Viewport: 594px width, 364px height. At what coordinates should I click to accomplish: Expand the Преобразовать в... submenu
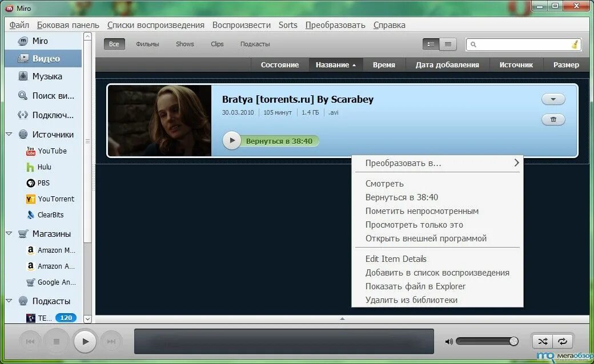pyautogui.click(x=438, y=163)
